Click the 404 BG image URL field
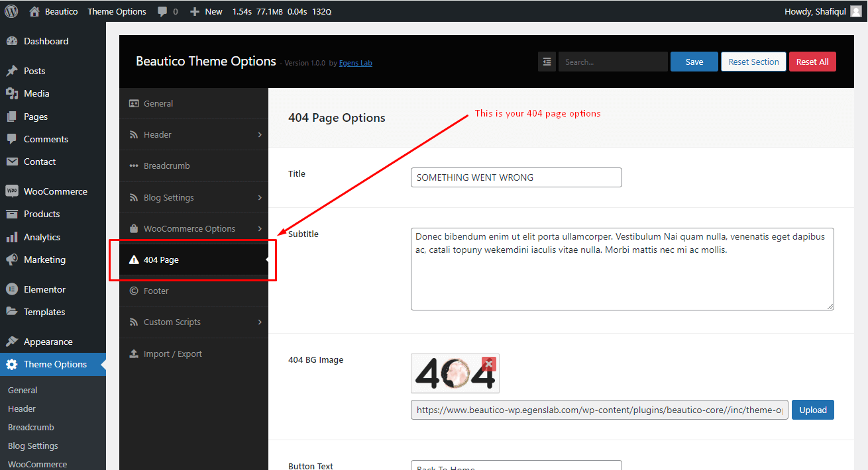 coord(600,410)
